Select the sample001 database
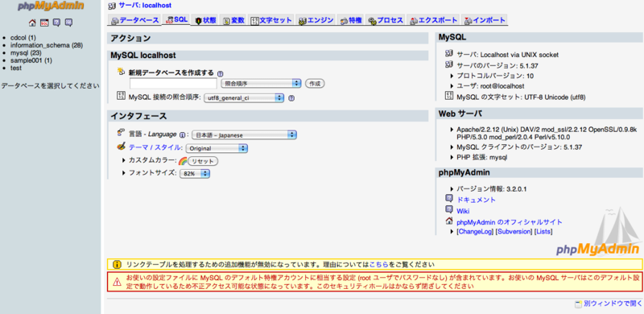This screenshot has height=314, width=644. tap(31, 60)
